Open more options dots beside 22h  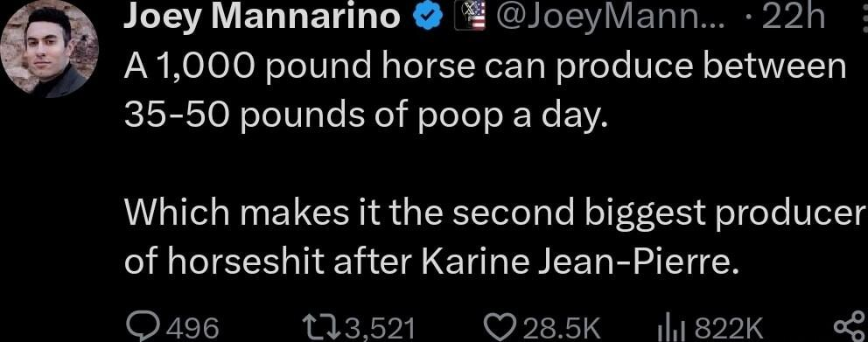tap(863, 17)
